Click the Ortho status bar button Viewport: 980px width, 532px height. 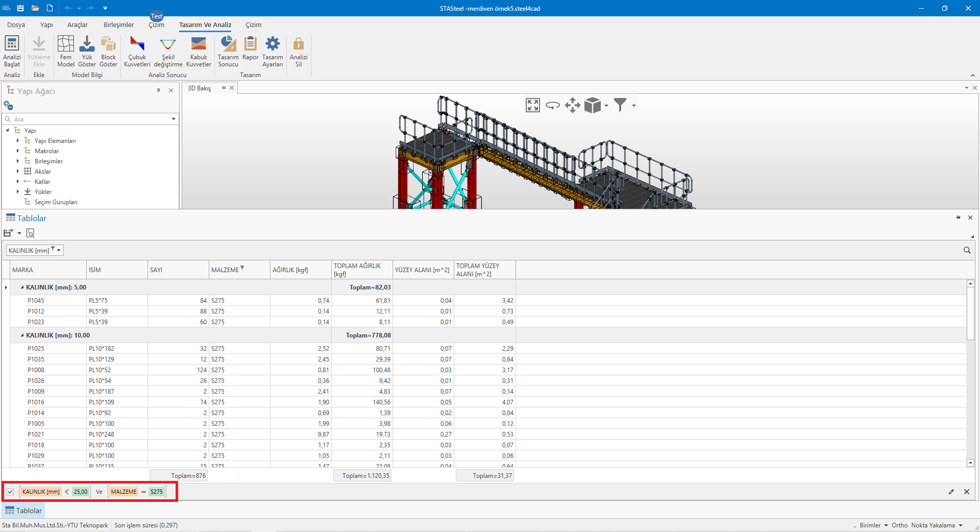pyautogui.click(x=899, y=525)
